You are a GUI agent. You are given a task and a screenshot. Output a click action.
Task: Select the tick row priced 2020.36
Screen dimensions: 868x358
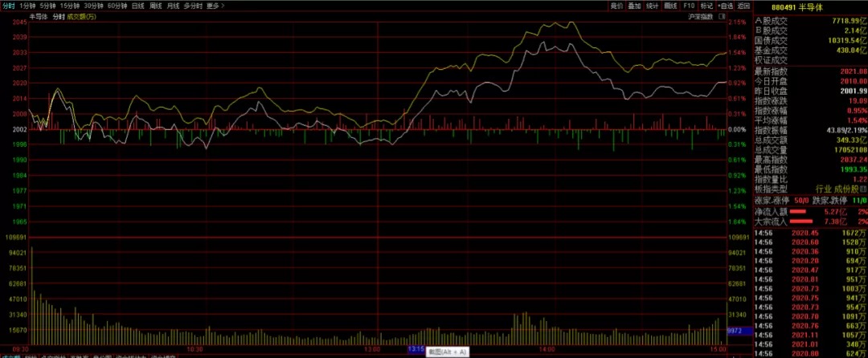pos(810,251)
